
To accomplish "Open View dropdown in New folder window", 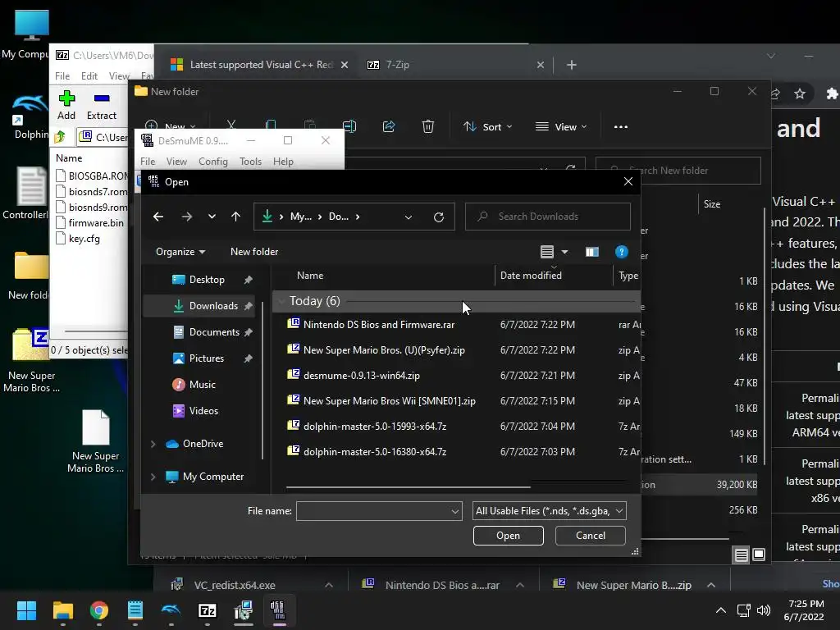I will coord(561,127).
